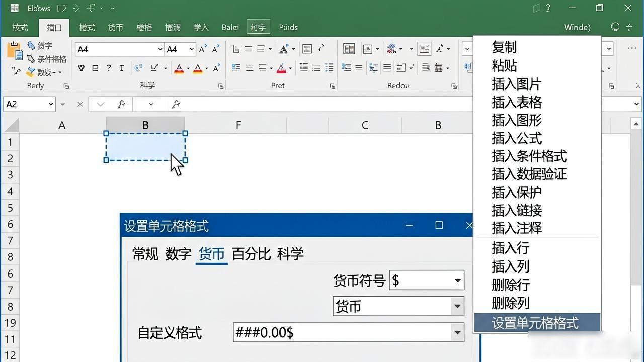Click the bold A icon in Pret group
This screenshot has height=362, width=644.
283,49
